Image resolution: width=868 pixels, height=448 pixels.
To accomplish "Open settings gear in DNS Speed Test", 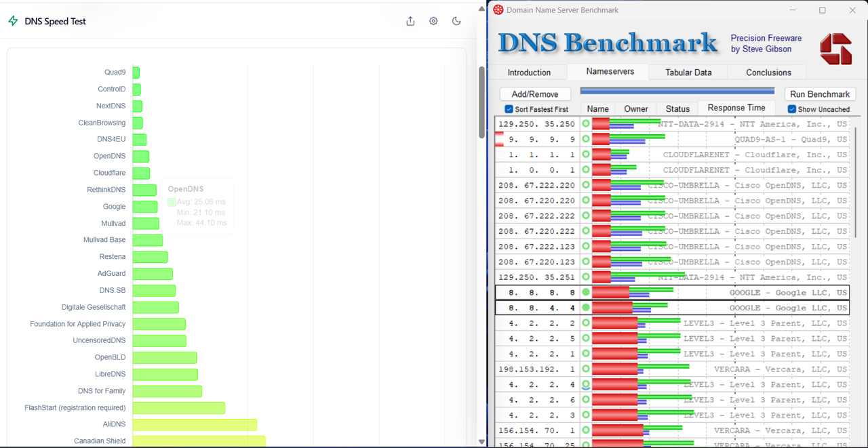I will (433, 21).
